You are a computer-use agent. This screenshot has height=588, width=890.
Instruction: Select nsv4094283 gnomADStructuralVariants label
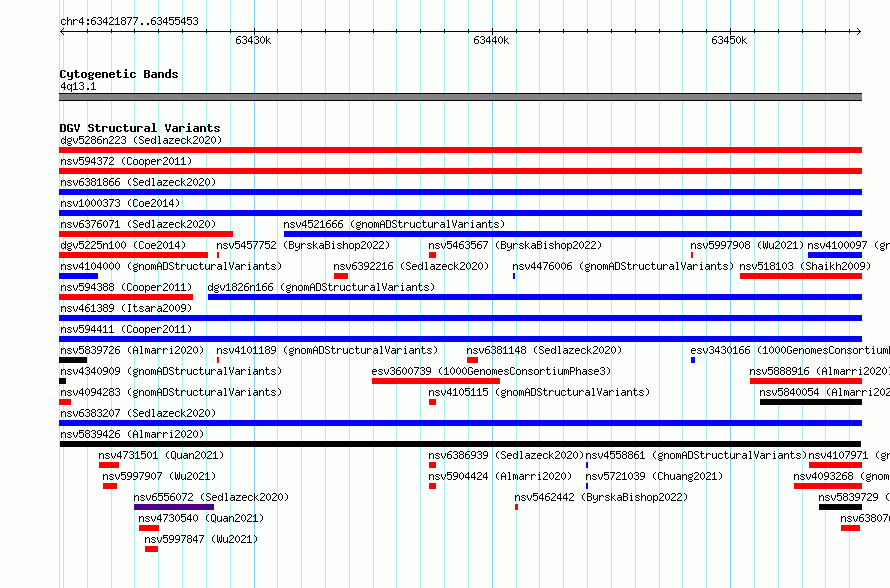click(171, 392)
